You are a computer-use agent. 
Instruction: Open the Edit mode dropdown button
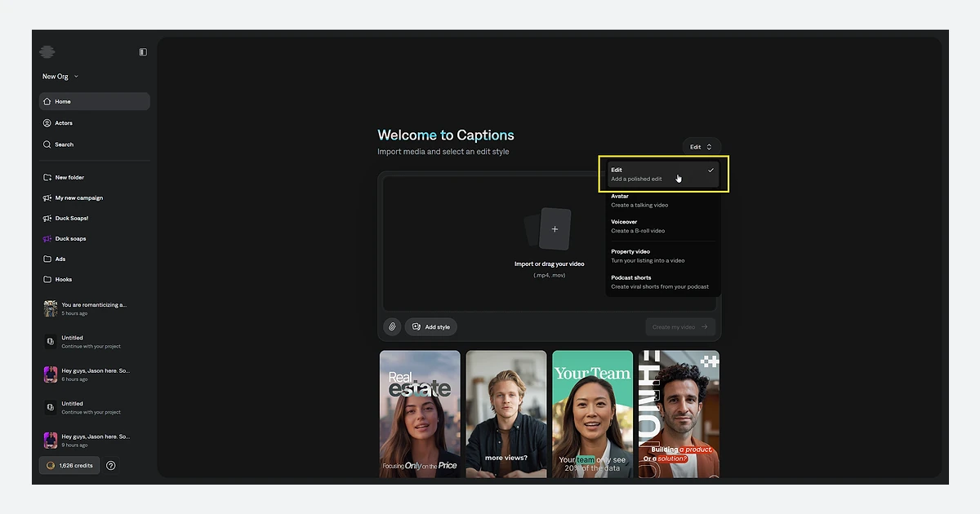(x=702, y=147)
